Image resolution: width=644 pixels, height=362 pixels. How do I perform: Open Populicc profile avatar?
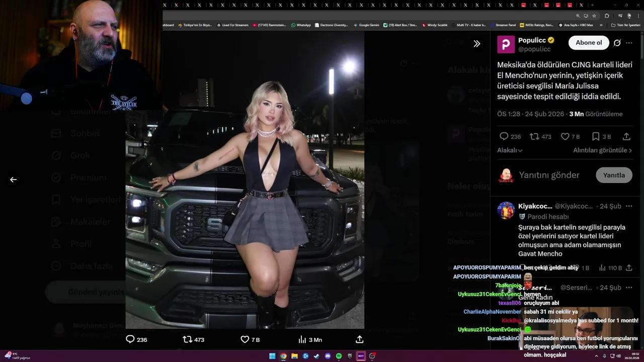point(506,44)
